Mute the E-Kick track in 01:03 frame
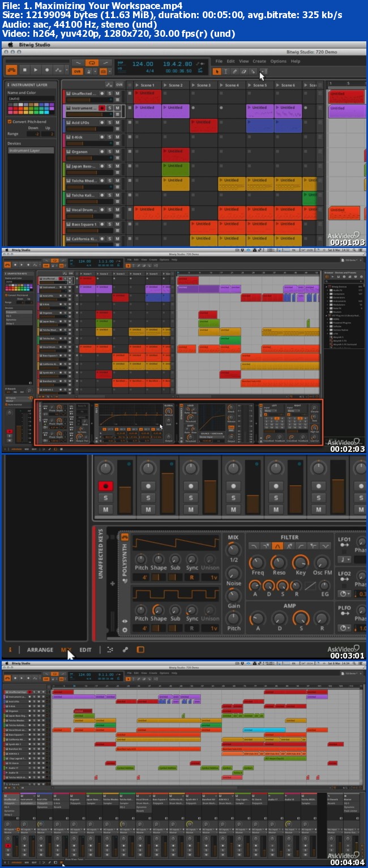Screen dimensions: 368x868 (x=118, y=137)
